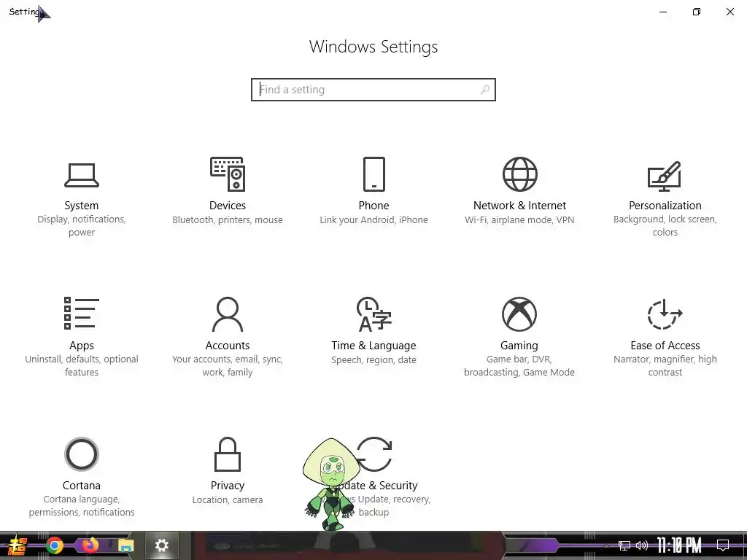Click the System label
The image size is (747, 560).
[x=82, y=205]
